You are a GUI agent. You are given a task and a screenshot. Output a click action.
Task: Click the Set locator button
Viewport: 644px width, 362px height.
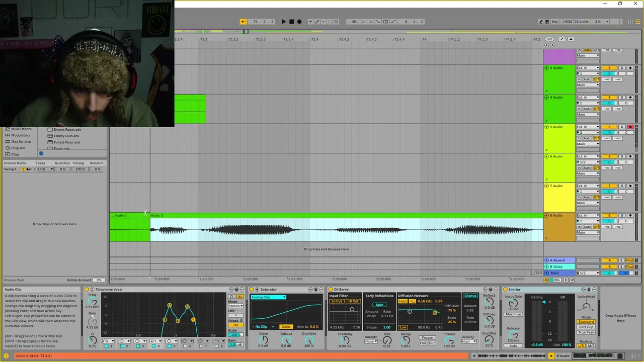[x=549, y=39]
